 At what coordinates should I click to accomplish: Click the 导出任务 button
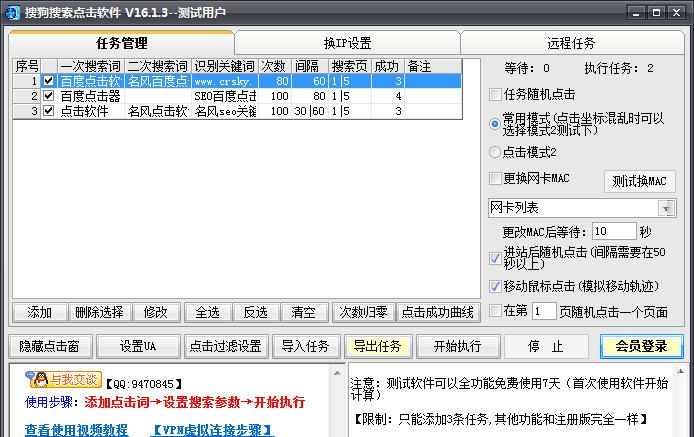(x=378, y=346)
